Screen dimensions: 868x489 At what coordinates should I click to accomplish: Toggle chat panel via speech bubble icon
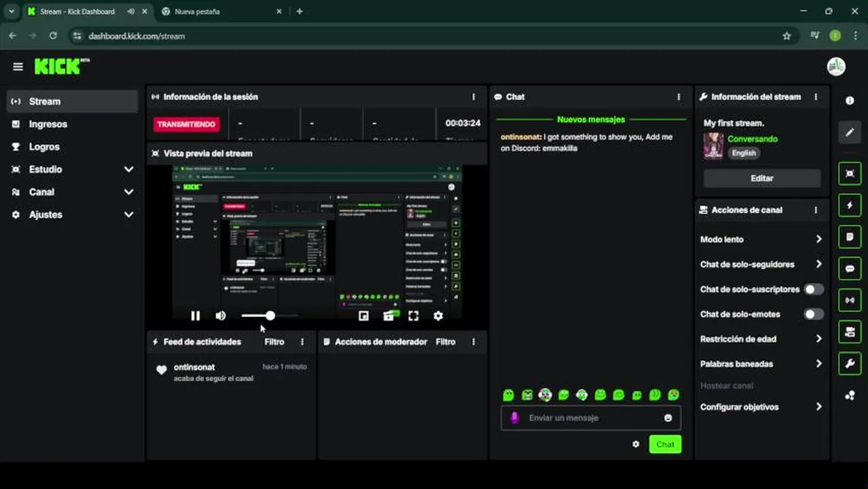pos(850,268)
